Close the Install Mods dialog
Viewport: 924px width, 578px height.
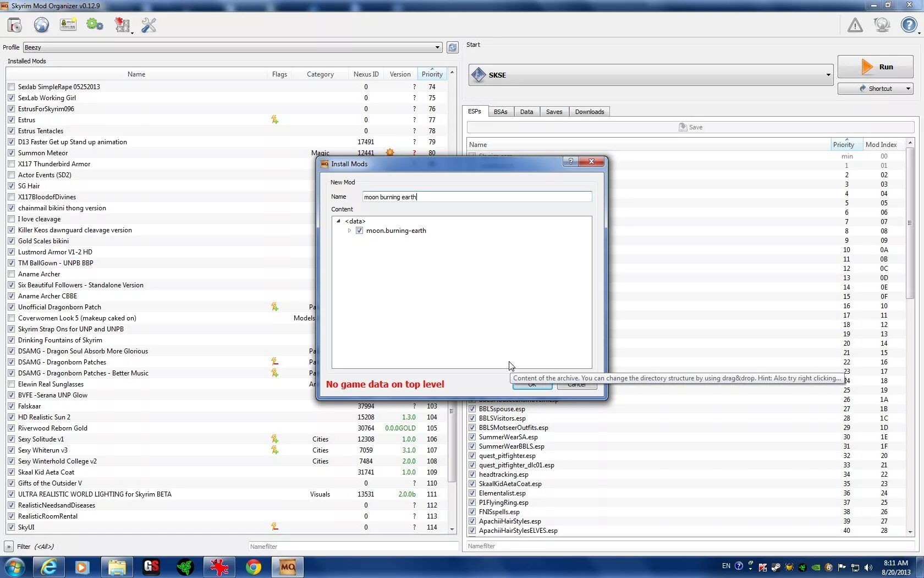point(591,161)
